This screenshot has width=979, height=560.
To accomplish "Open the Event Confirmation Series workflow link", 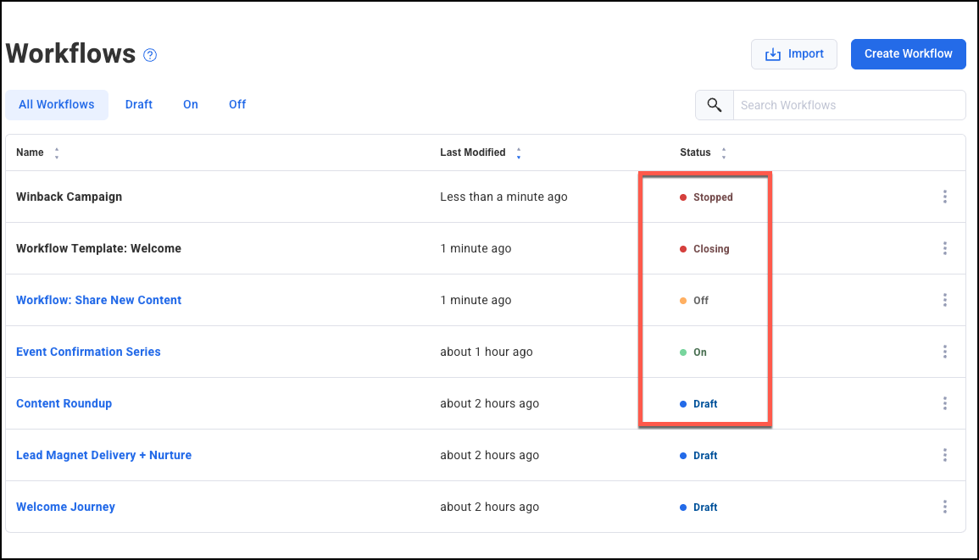I will (x=88, y=352).
